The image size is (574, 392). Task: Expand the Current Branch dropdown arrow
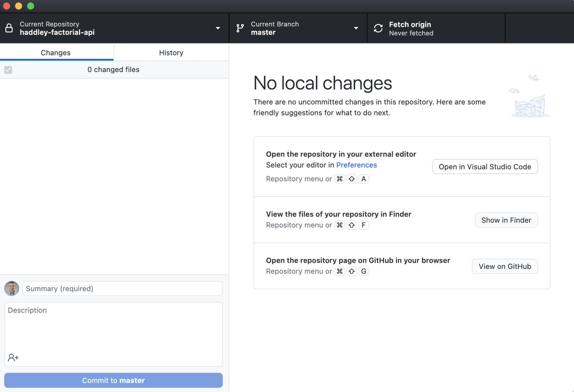coord(356,28)
